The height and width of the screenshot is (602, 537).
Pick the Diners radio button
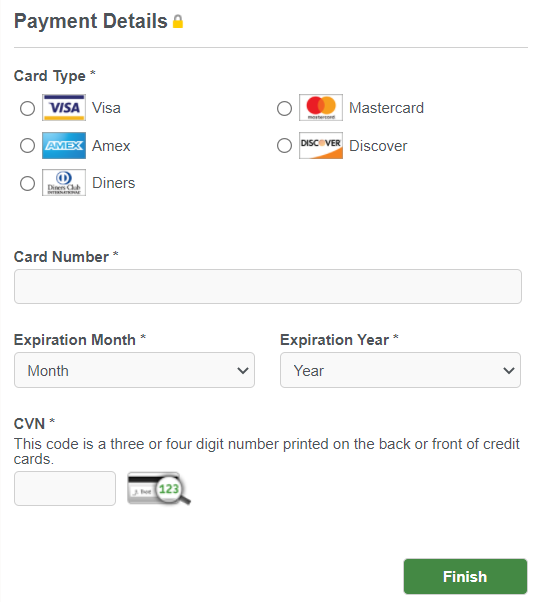click(27, 183)
